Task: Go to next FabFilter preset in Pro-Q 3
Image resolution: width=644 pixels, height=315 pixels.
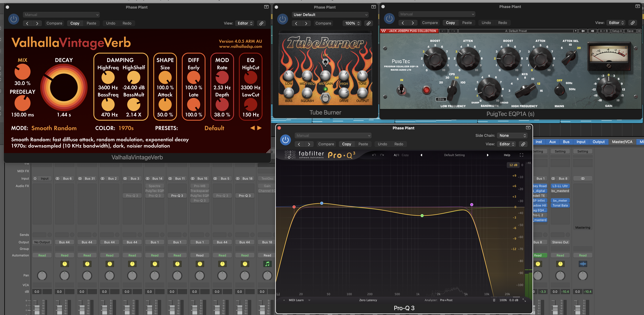Action: 488,155
